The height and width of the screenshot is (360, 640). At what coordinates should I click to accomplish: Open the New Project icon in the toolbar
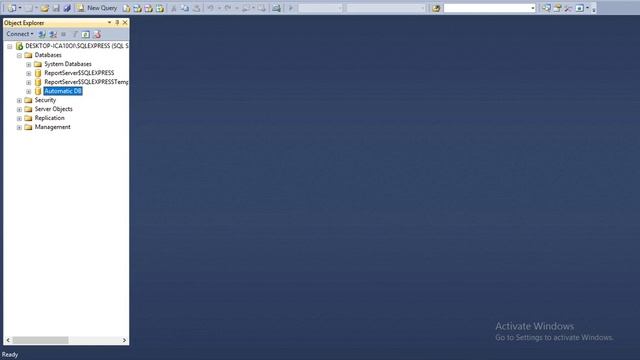coord(12,8)
